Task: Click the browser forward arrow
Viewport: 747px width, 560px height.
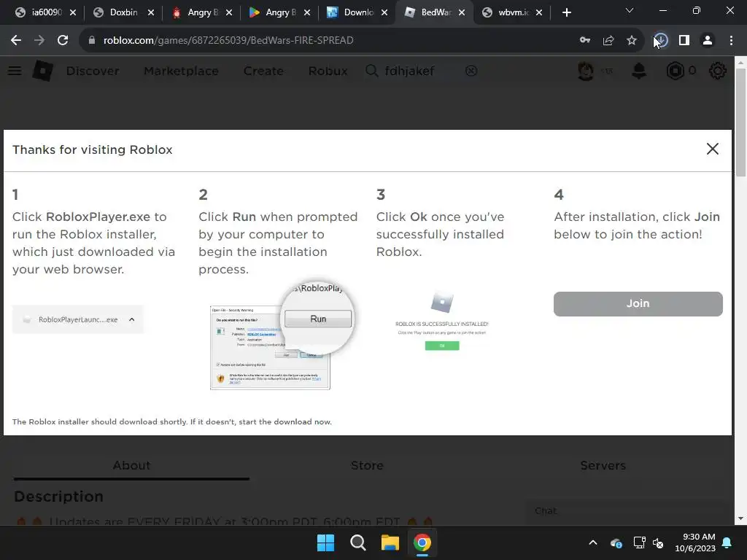Action: pos(39,41)
